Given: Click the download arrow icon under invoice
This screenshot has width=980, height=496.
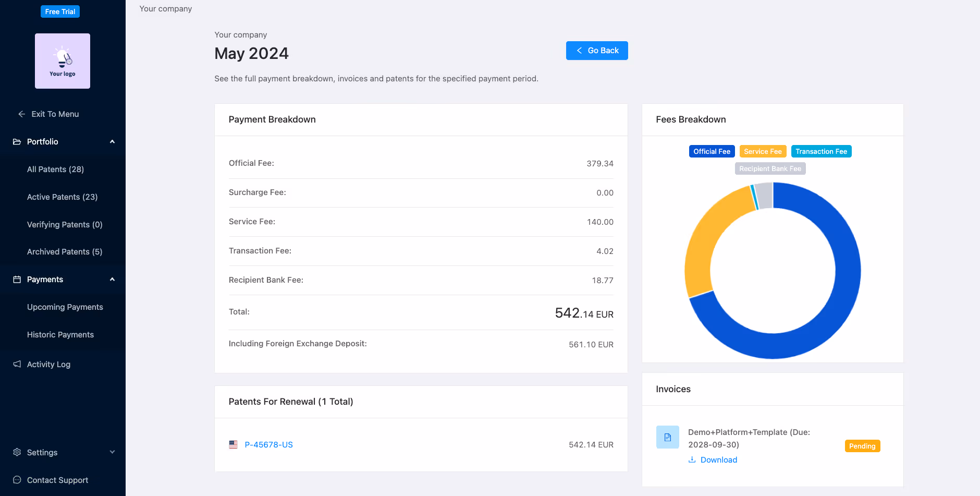Looking at the screenshot, I should click(692, 459).
